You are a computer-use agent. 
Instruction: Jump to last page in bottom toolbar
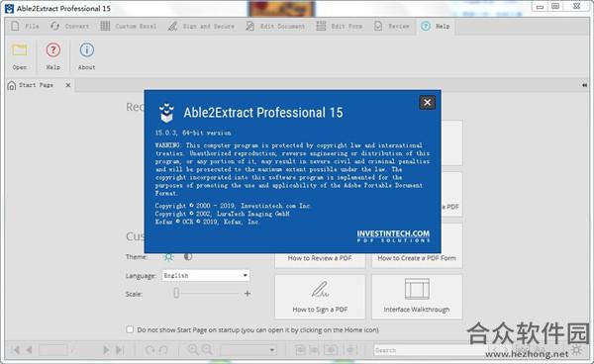coord(120,350)
